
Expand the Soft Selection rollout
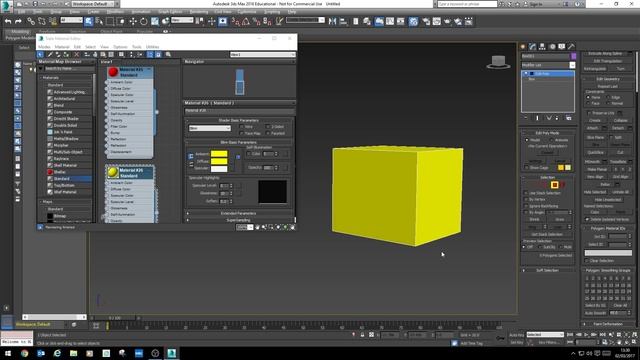click(547, 270)
